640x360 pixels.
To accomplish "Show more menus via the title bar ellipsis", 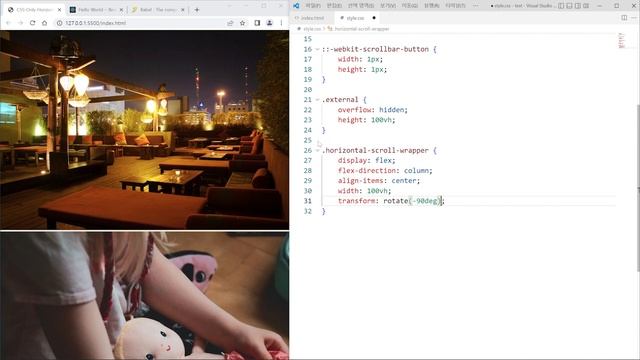I will [476, 6].
